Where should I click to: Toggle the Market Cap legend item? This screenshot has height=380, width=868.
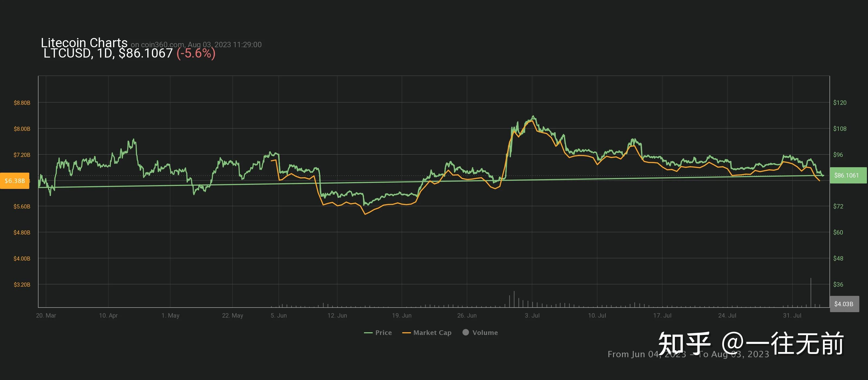point(432,332)
